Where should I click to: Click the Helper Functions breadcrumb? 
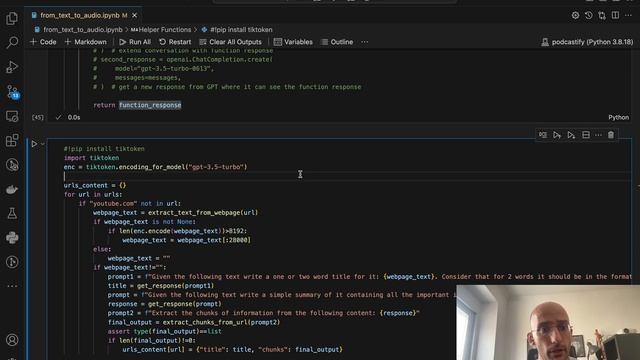pyautogui.click(x=161, y=30)
